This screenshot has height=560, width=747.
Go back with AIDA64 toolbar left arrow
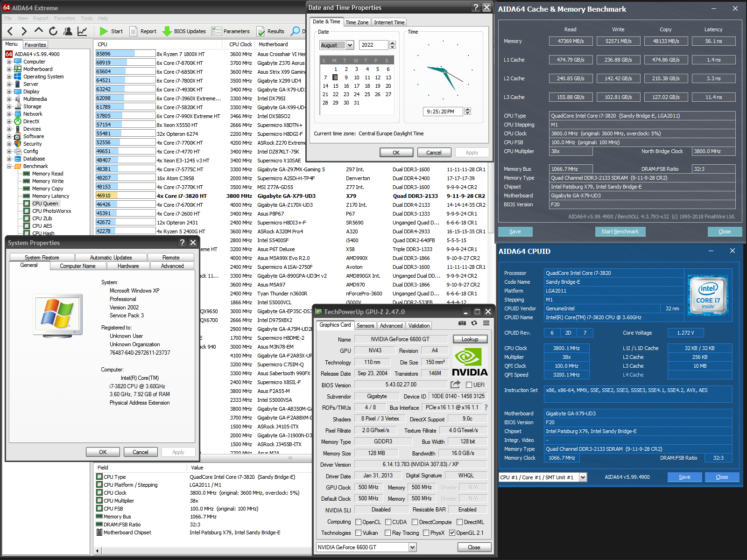point(10,31)
